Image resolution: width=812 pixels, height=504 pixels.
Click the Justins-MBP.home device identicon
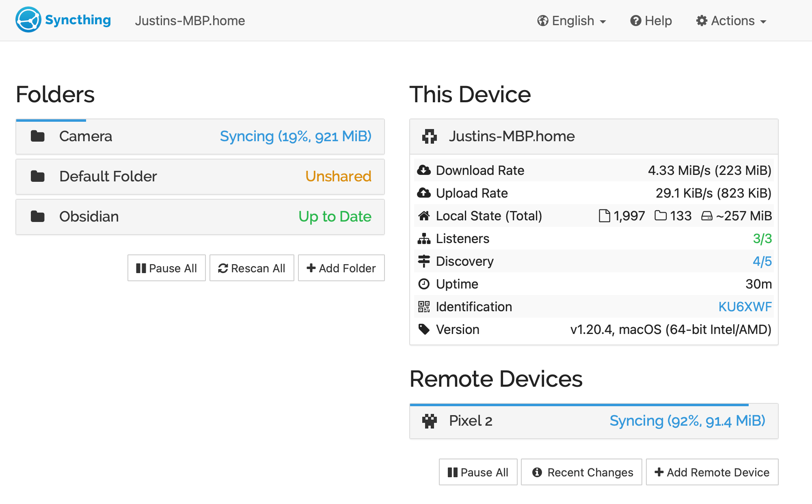430,136
